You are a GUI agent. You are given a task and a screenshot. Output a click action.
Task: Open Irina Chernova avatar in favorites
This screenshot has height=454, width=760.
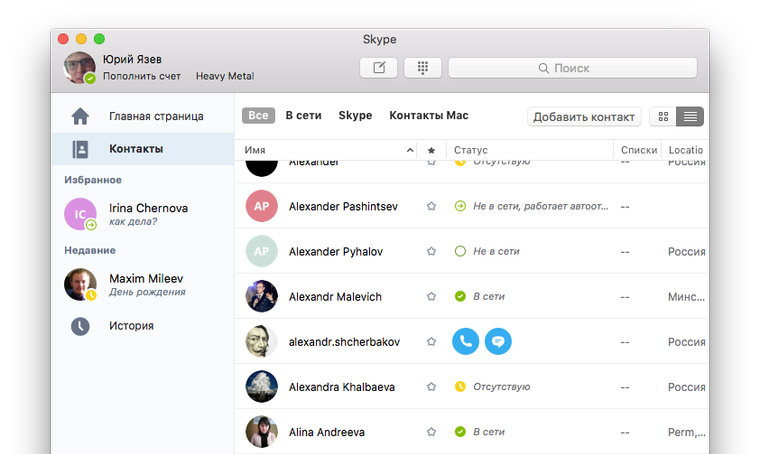(x=80, y=214)
